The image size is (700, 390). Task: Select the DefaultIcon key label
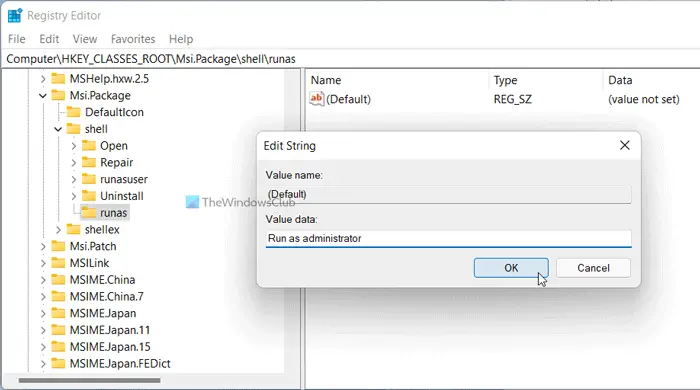coord(114,112)
